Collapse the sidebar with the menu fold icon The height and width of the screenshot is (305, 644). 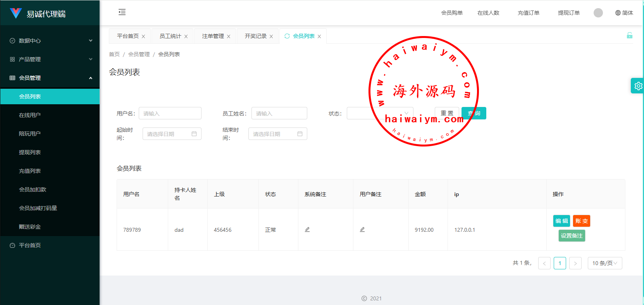122,12
